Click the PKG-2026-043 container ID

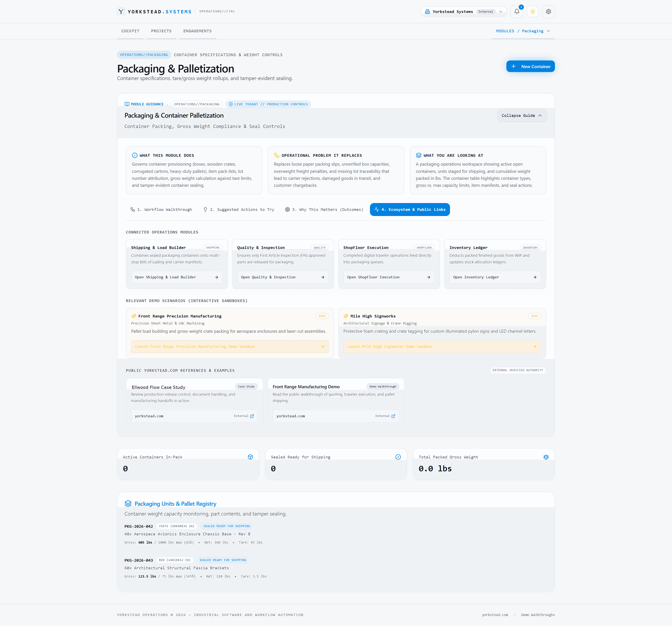pos(139,560)
